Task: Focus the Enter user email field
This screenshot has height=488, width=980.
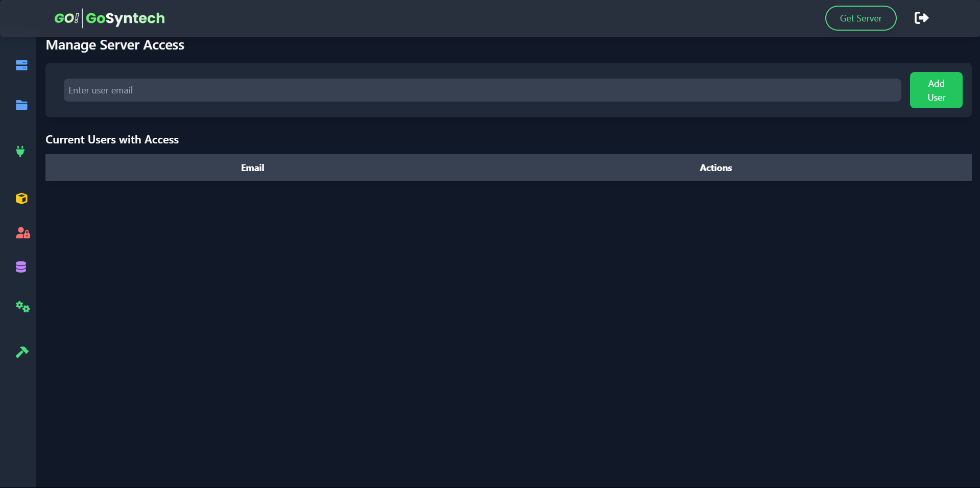Action: 482,90
